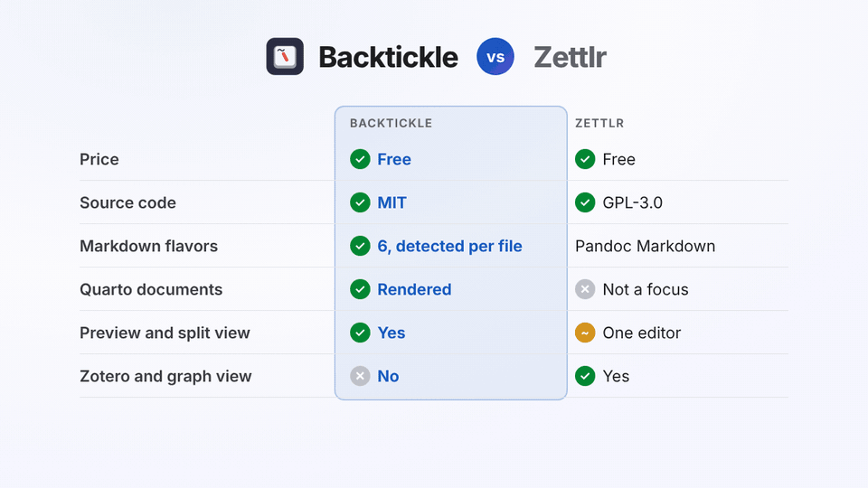Image resolution: width=868 pixels, height=488 pixels.
Task: Click the Zotero and graph view label
Action: click(x=165, y=376)
